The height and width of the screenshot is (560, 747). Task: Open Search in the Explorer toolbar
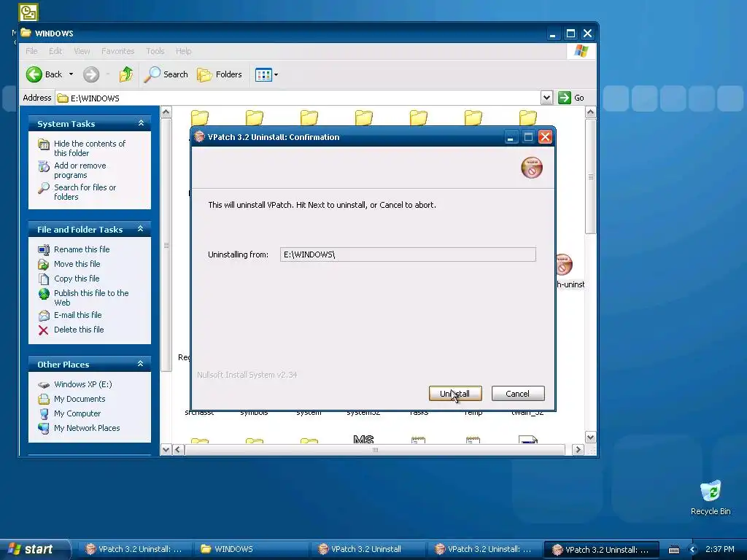click(x=166, y=74)
